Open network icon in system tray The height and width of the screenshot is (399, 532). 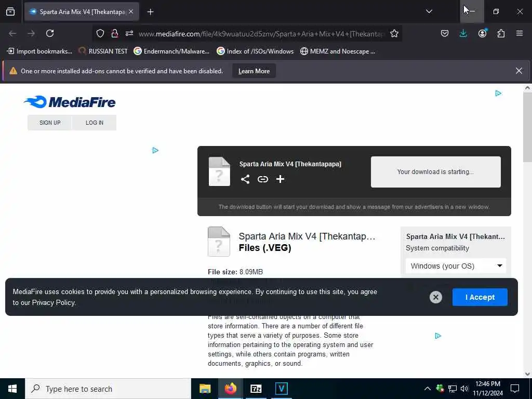(453, 389)
